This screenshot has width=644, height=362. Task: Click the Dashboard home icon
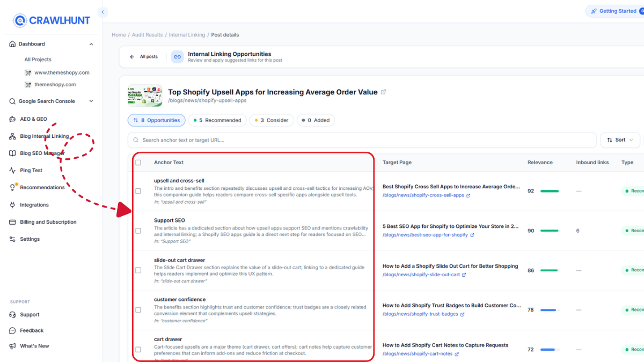pos(12,44)
